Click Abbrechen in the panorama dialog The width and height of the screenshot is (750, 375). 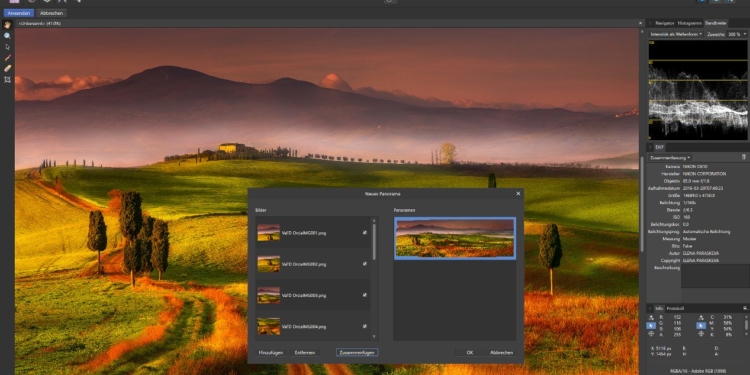[x=501, y=353]
